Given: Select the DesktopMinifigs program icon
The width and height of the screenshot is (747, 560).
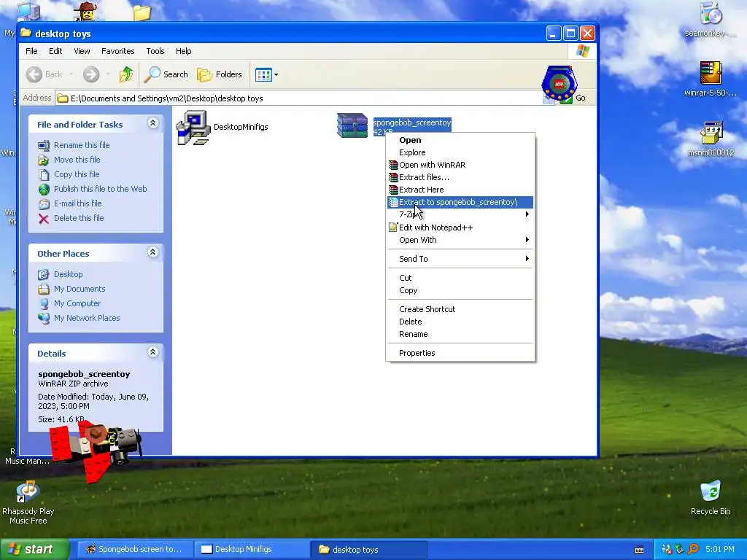Looking at the screenshot, I should 193,127.
